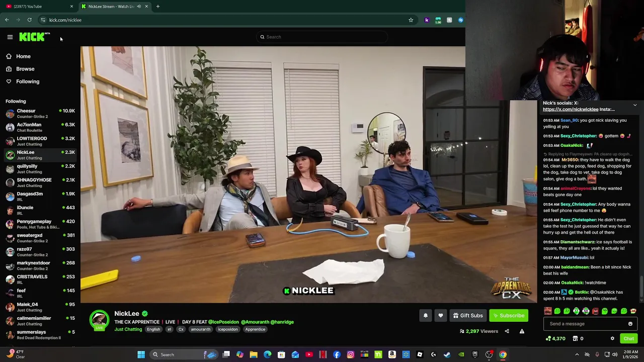Open SHNAGGYHOSE channel in sidebar
The width and height of the screenshot is (644, 362).
pyautogui.click(x=40, y=183)
